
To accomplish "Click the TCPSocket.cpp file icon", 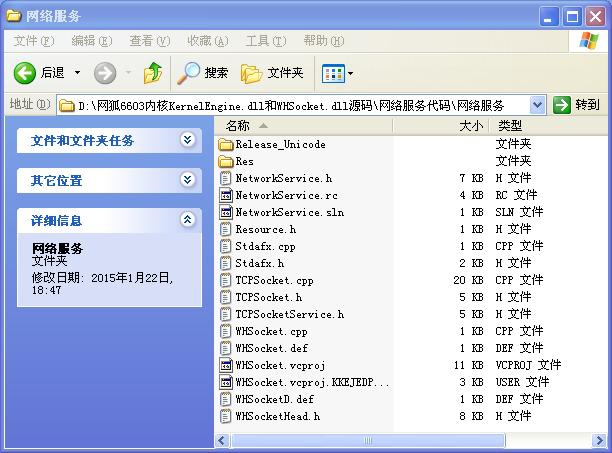I will pos(226,281).
